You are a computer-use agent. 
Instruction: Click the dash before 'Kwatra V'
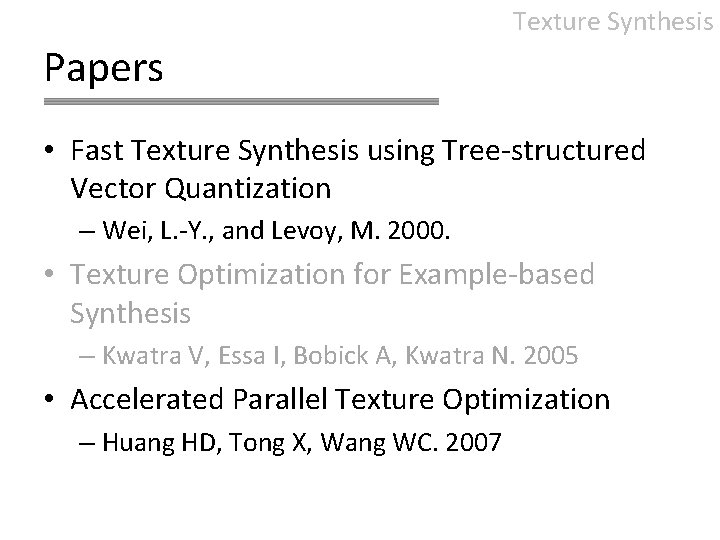(86, 356)
